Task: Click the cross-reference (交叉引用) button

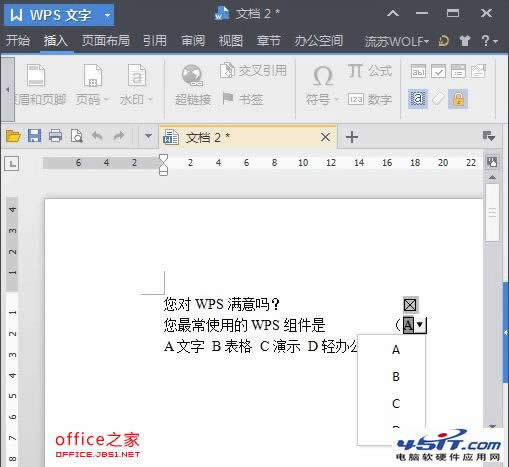Action: (x=253, y=70)
